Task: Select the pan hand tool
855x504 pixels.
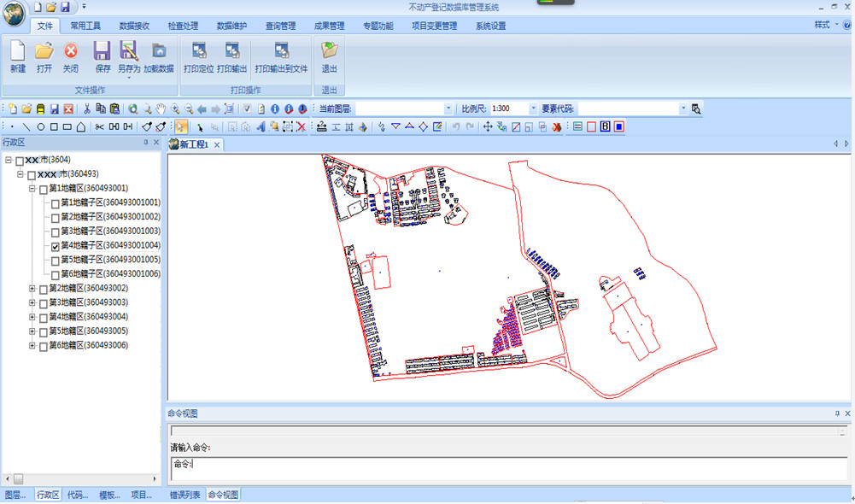Action: pyautogui.click(x=160, y=109)
